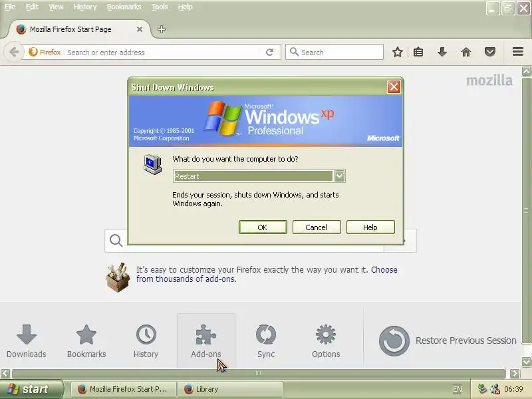Click Help in the shutdown dialog
This screenshot has height=399, width=532.
tap(370, 227)
